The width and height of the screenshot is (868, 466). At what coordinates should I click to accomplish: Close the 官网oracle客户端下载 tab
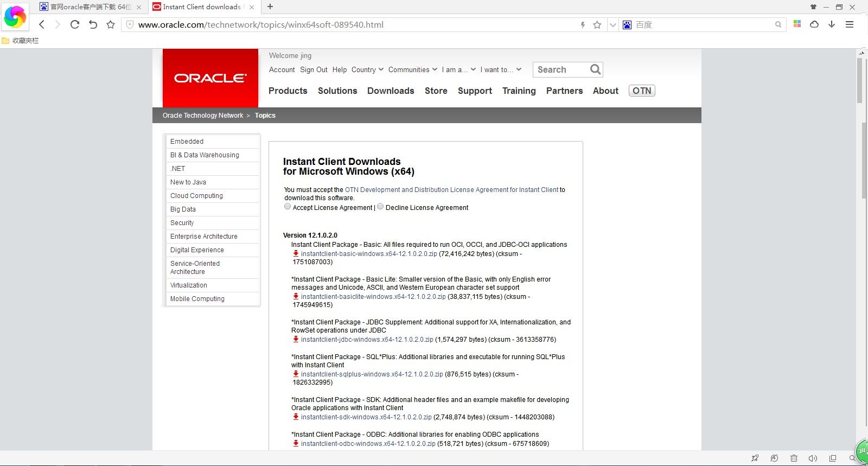(x=139, y=7)
